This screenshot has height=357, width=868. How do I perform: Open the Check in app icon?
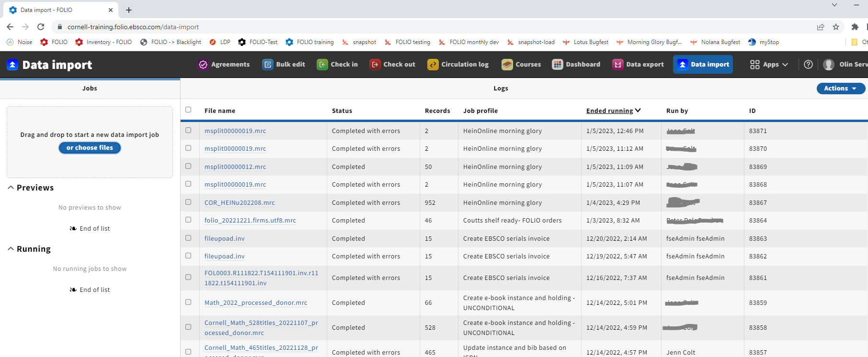tap(322, 65)
